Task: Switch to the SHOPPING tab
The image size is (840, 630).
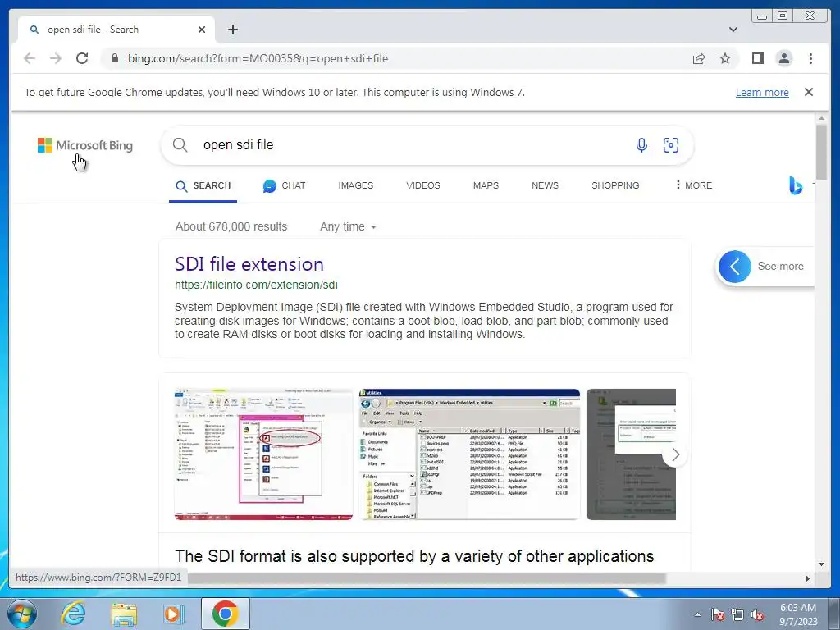Action: tap(615, 185)
